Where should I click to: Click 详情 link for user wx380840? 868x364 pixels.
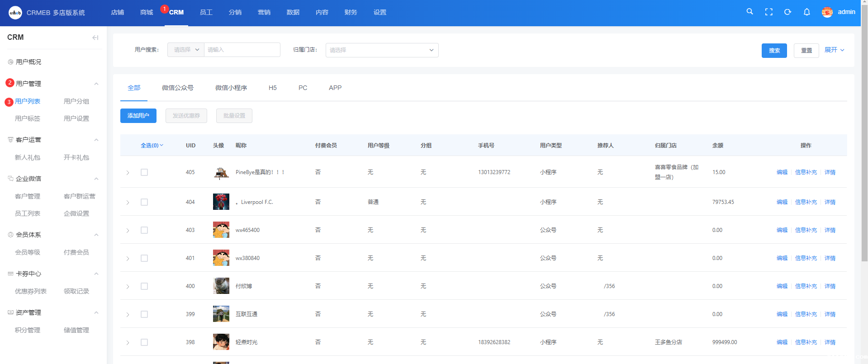tap(830, 258)
